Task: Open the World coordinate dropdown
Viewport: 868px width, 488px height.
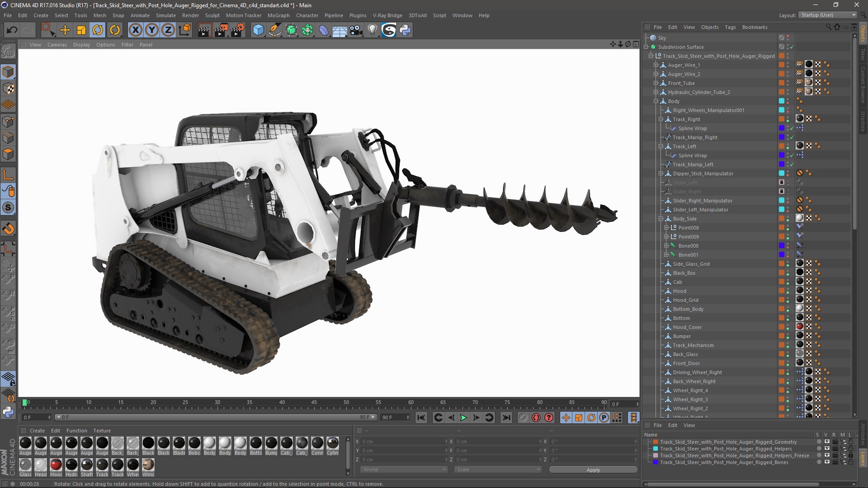Action: 403,470
